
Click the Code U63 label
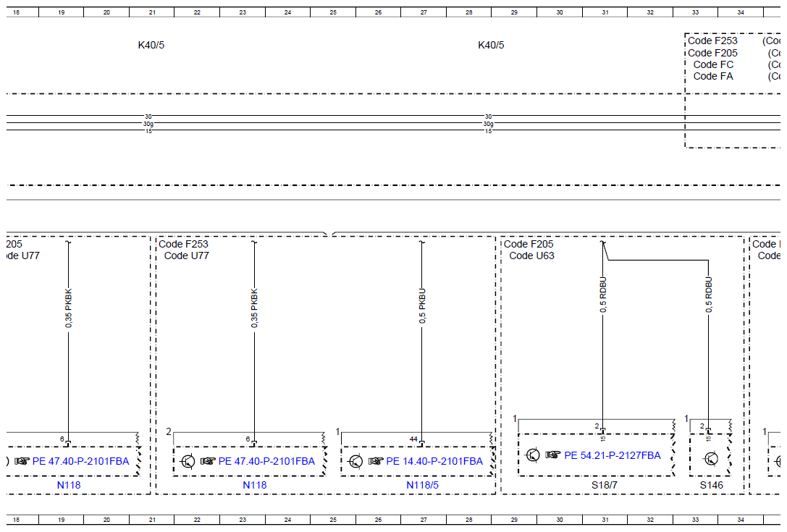pos(531,256)
